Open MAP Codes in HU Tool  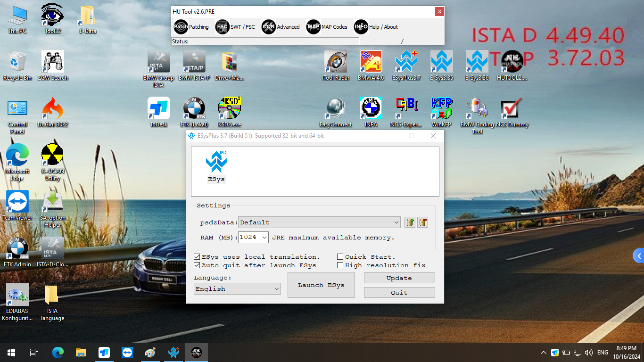pos(327,27)
